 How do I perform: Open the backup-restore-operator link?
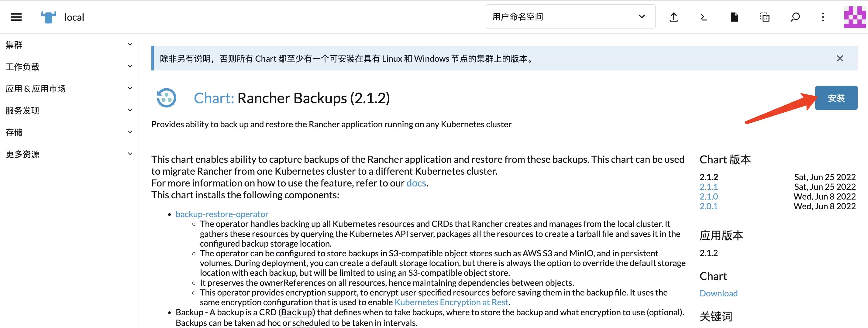pyautogui.click(x=222, y=214)
